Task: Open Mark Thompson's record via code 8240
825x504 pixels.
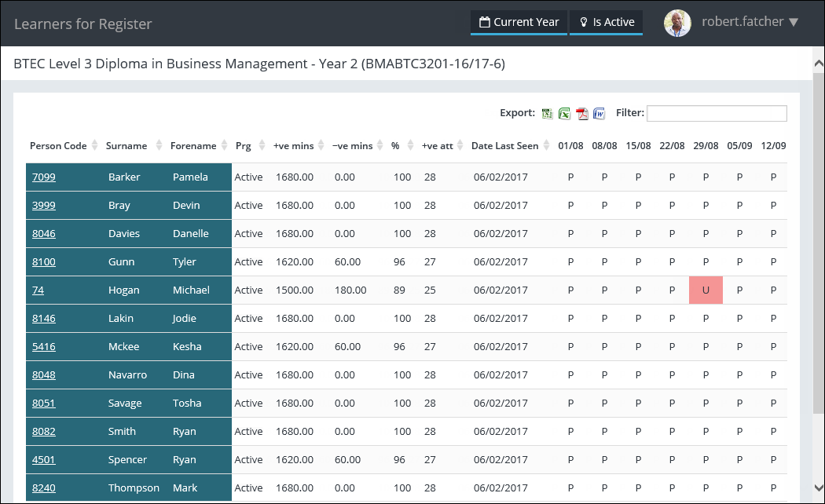Action: [x=43, y=488]
